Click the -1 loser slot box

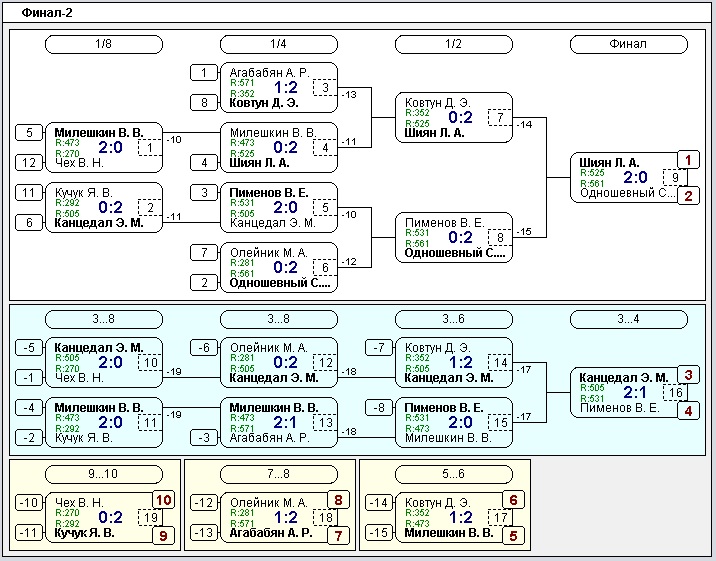(29, 377)
